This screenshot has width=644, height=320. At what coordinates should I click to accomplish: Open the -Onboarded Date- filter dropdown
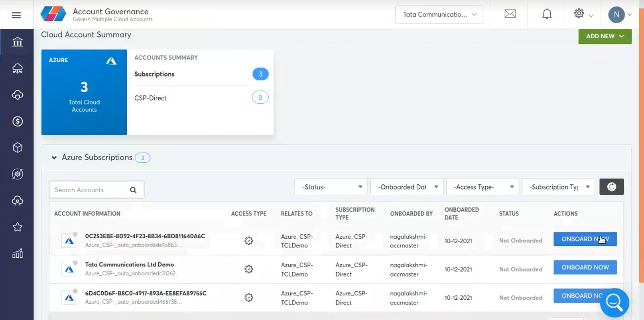(407, 187)
